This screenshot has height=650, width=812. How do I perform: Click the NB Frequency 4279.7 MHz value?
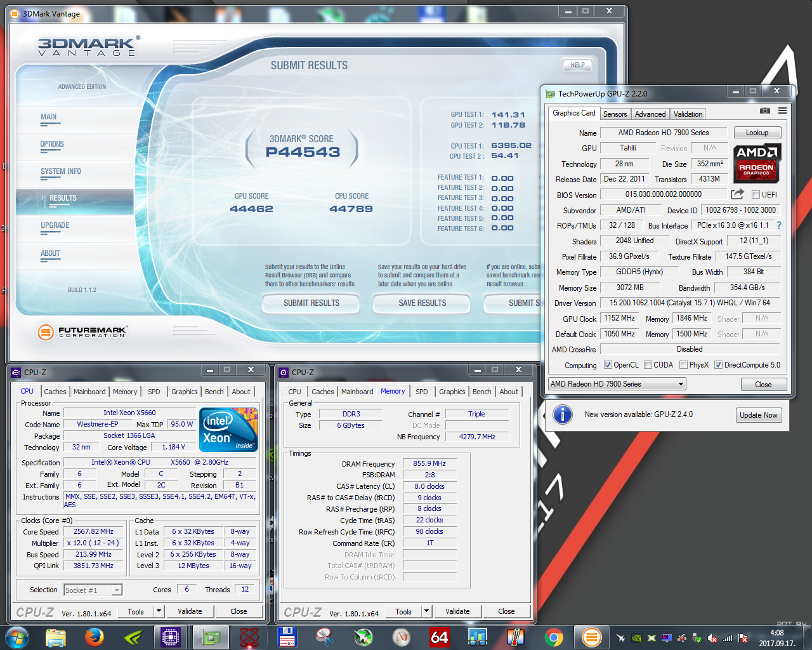[477, 437]
